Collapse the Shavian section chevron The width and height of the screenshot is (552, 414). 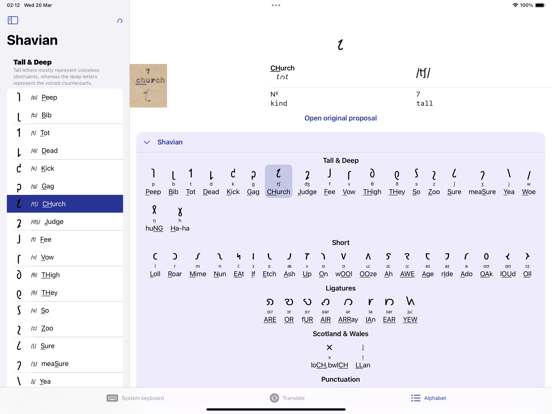pos(147,142)
